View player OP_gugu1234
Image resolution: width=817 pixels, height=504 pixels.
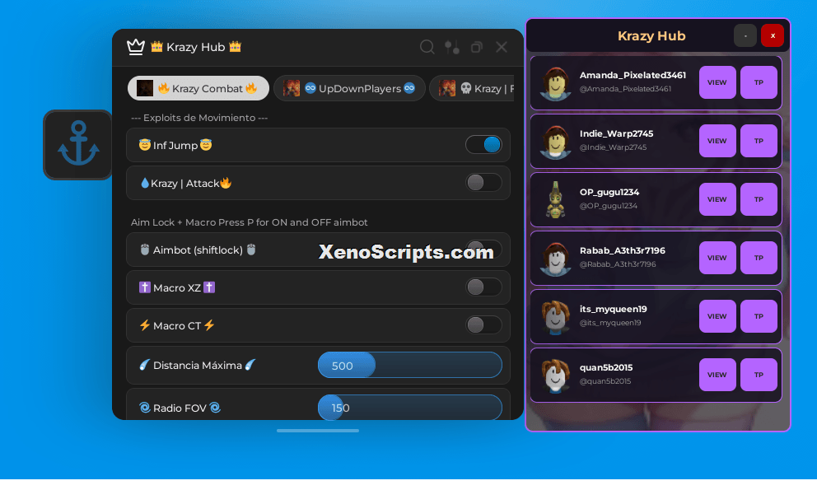tap(717, 199)
